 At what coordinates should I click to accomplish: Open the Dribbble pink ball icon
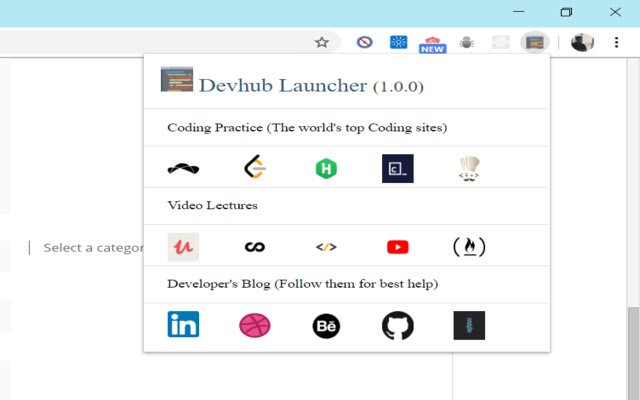[255, 325]
